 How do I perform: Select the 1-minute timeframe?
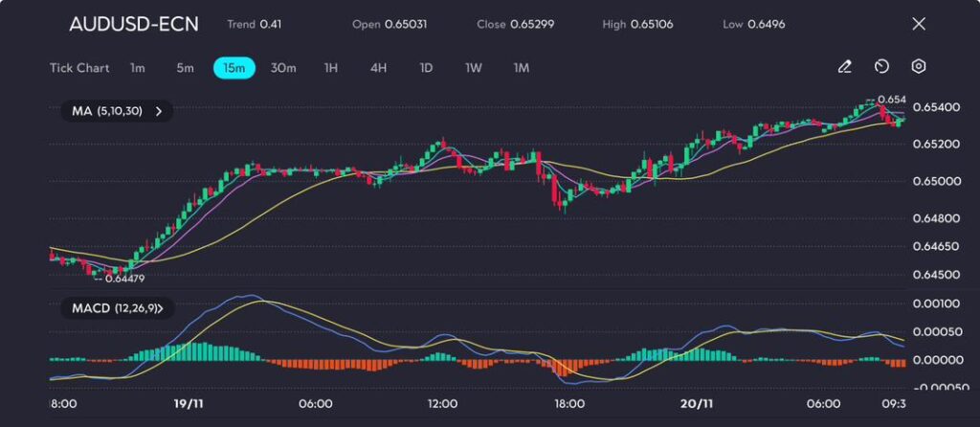[138, 68]
